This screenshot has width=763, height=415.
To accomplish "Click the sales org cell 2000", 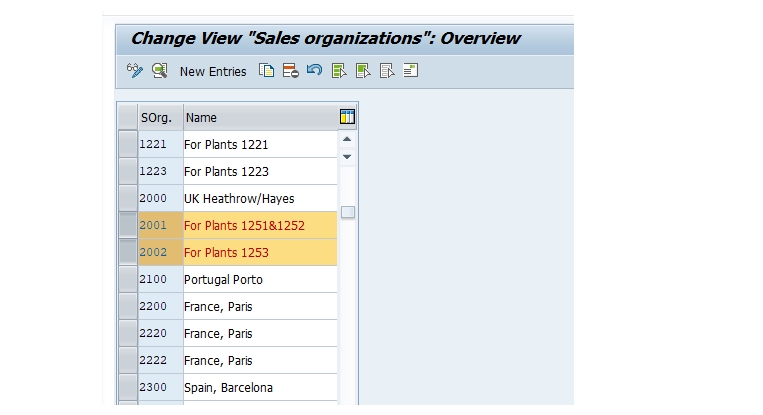I will (161, 198).
